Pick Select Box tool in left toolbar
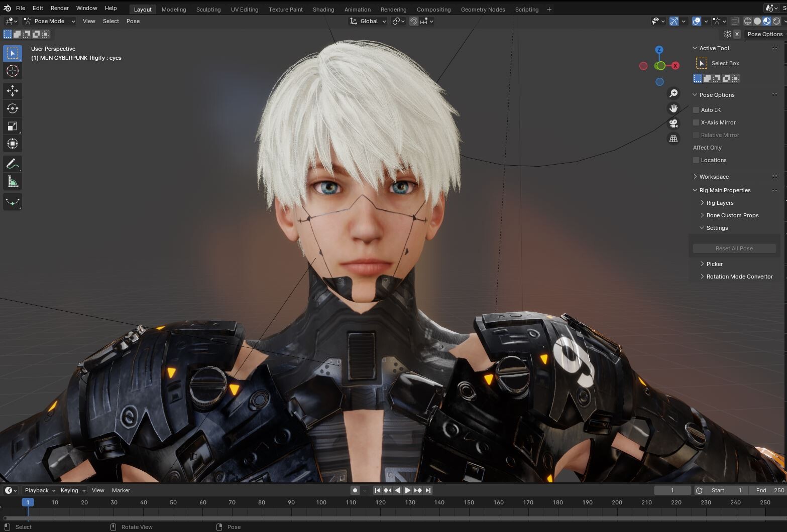This screenshot has width=787, height=532. click(13, 53)
